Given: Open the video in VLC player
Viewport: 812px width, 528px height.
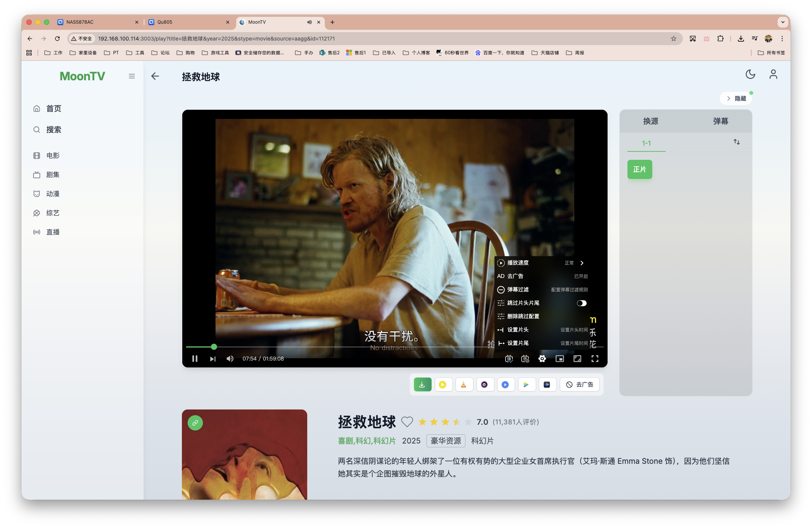Looking at the screenshot, I should [464, 384].
